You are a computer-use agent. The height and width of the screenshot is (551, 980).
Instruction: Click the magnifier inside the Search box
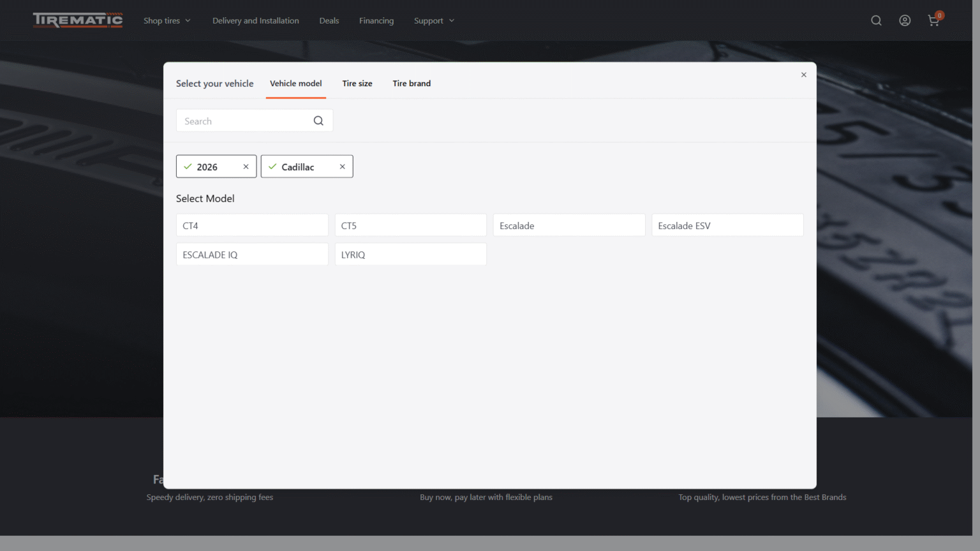tap(318, 121)
